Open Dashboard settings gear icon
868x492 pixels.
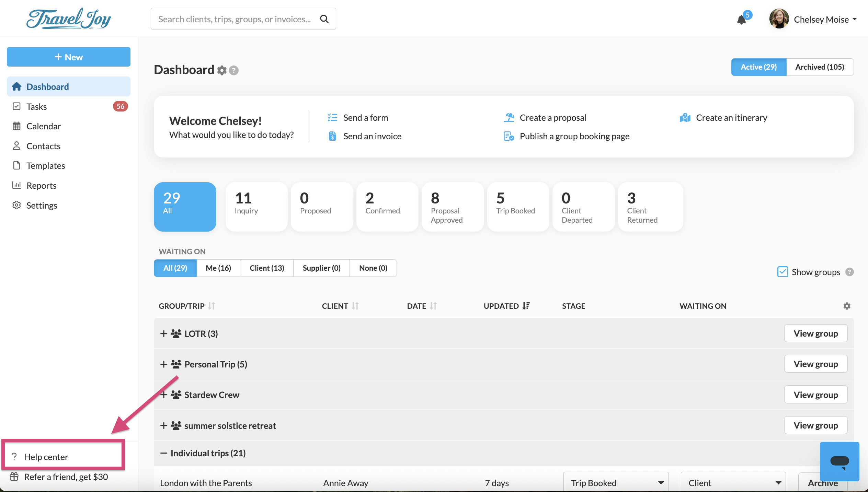pos(222,70)
